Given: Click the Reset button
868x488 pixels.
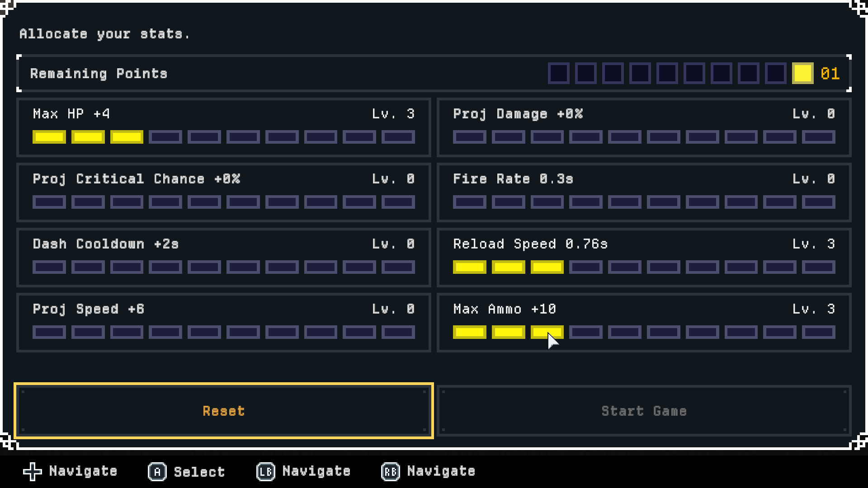Looking at the screenshot, I should tap(224, 411).
